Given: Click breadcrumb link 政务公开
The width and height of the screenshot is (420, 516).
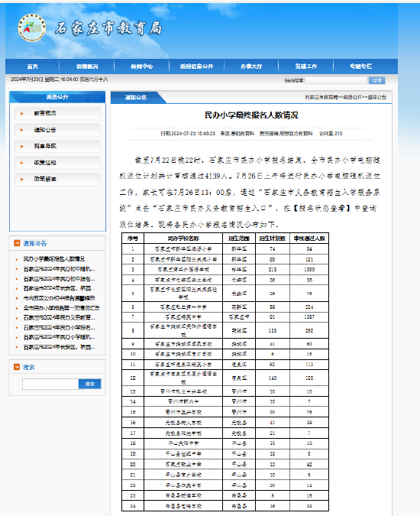Looking at the screenshot, I should tap(353, 97).
